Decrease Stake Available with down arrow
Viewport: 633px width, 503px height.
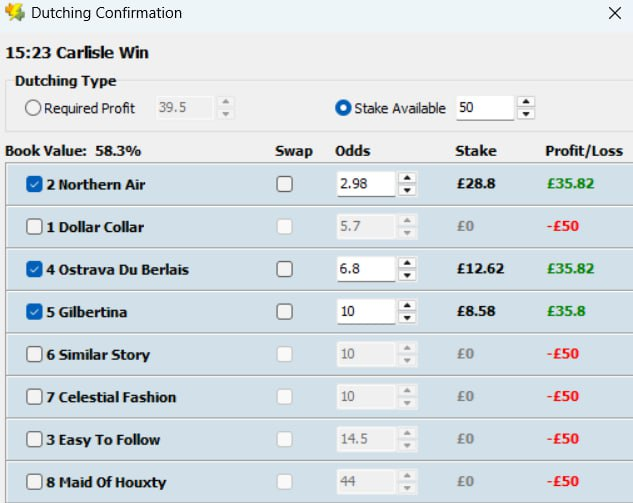tap(526, 113)
